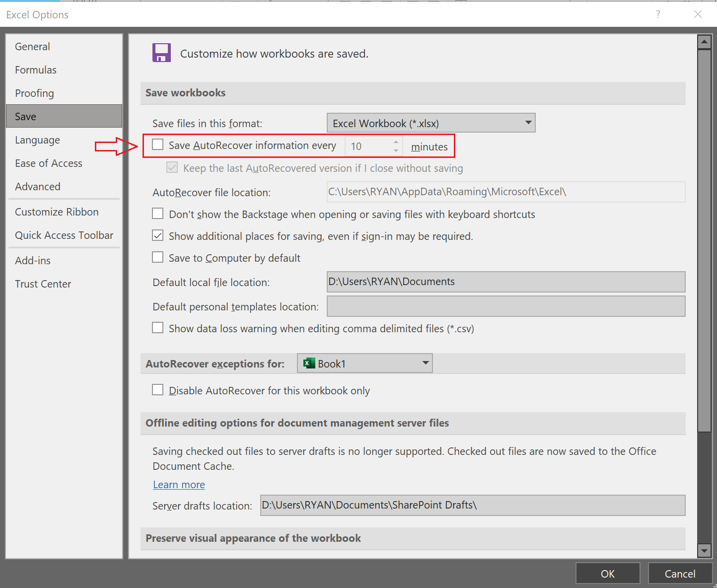717x588 pixels.
Task: Open the Add-ins category
Action: (64, 260)
